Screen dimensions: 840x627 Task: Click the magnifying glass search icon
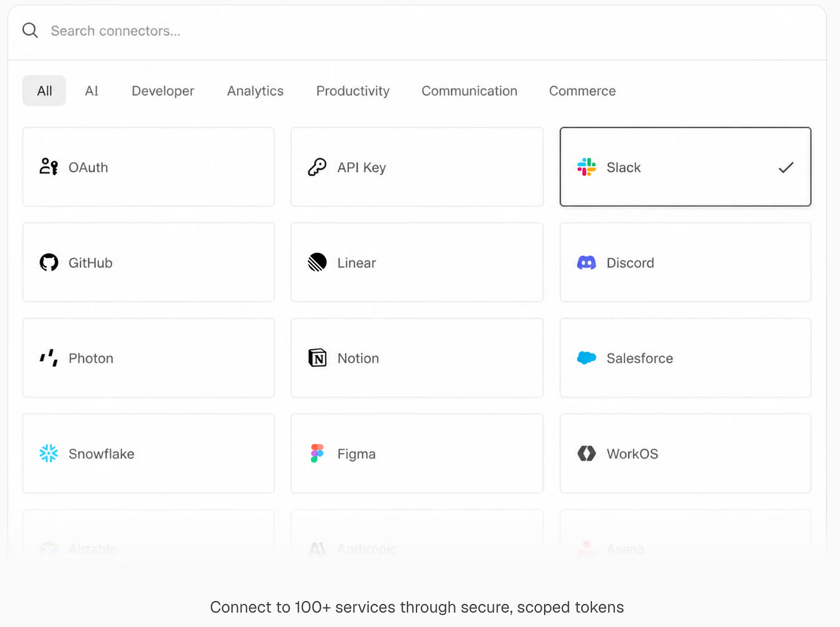30,31
